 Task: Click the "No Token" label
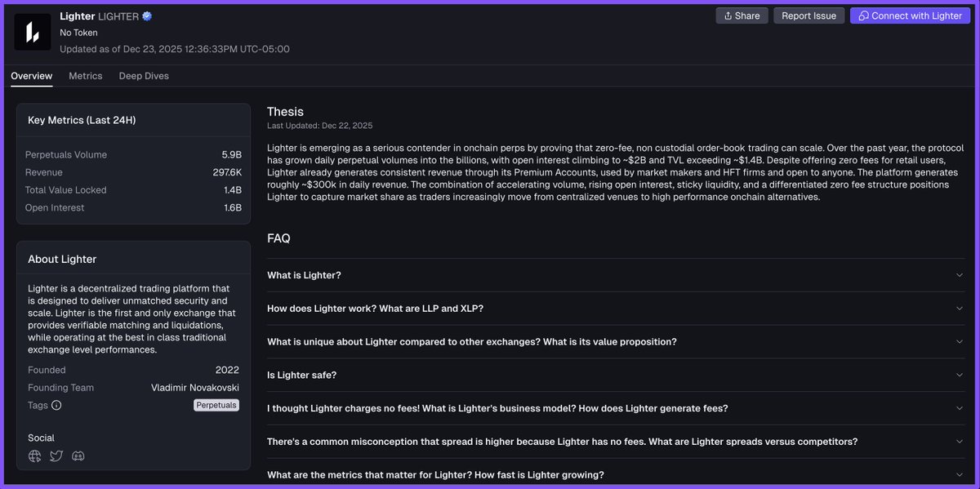(78, 33)
